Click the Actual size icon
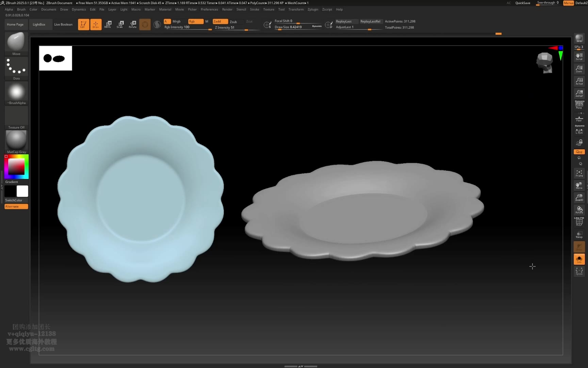The height and width of the screenshot is (368, 588). 579,81
